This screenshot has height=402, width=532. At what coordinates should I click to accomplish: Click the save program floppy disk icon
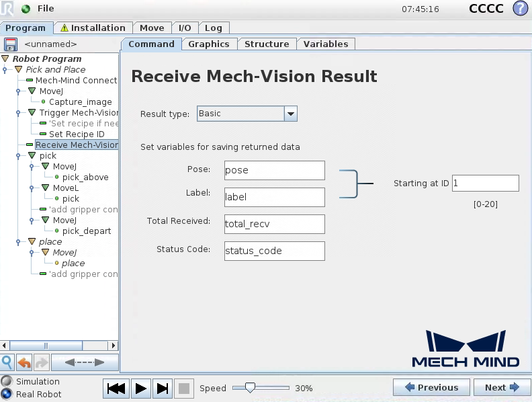click(x=11, y=44)
